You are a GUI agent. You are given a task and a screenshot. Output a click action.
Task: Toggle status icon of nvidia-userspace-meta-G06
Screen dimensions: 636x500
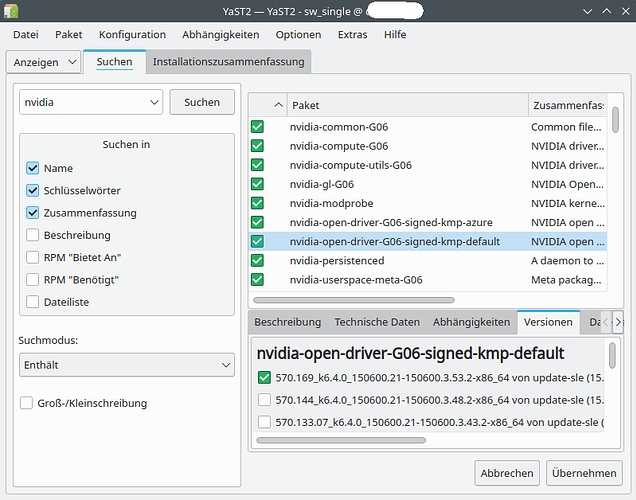pos(257,279)
